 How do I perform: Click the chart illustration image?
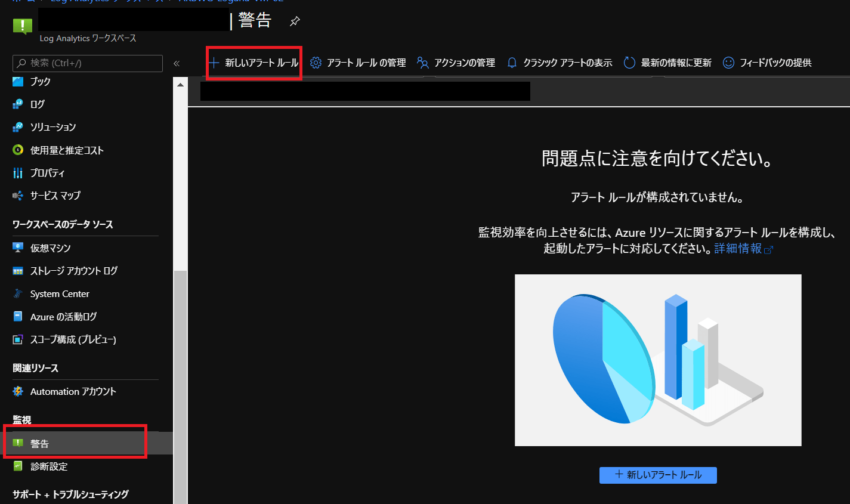(658, 360)
